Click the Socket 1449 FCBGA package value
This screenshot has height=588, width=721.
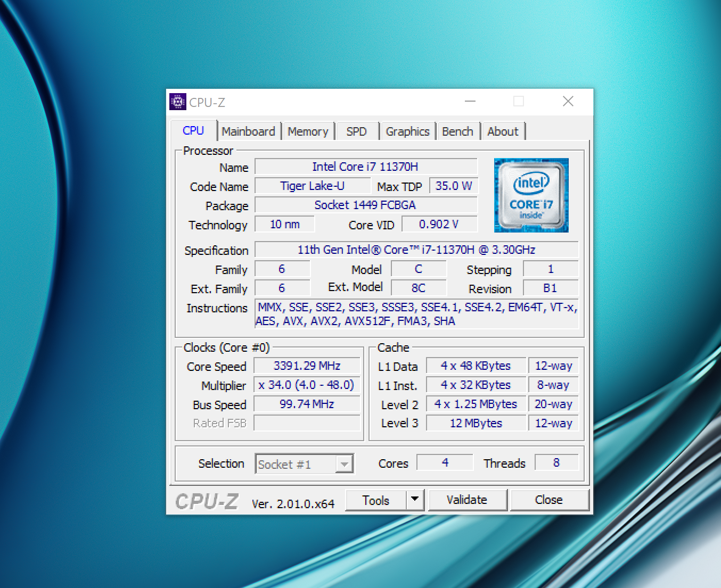366,205
